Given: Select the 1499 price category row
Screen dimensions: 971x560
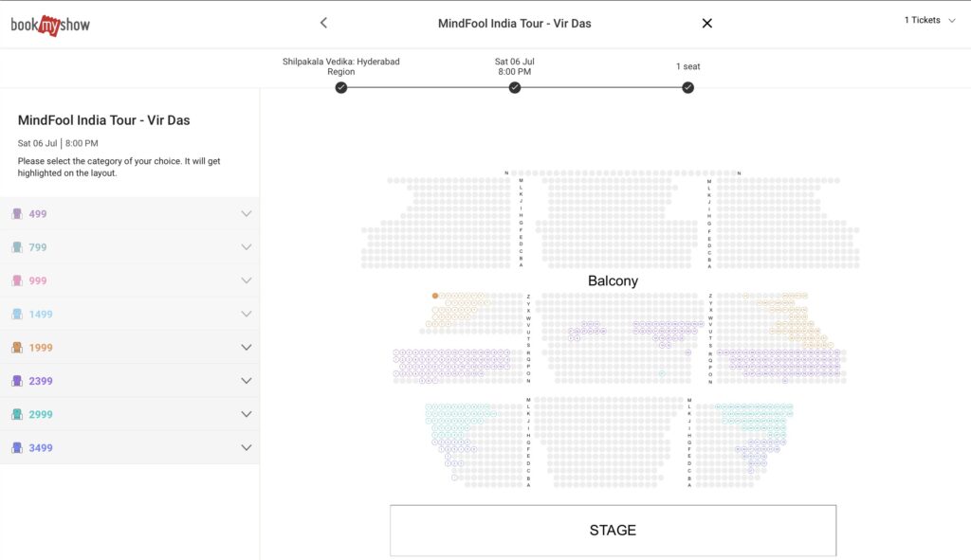Looking at the screenshot, I should [x=129, y=314].
